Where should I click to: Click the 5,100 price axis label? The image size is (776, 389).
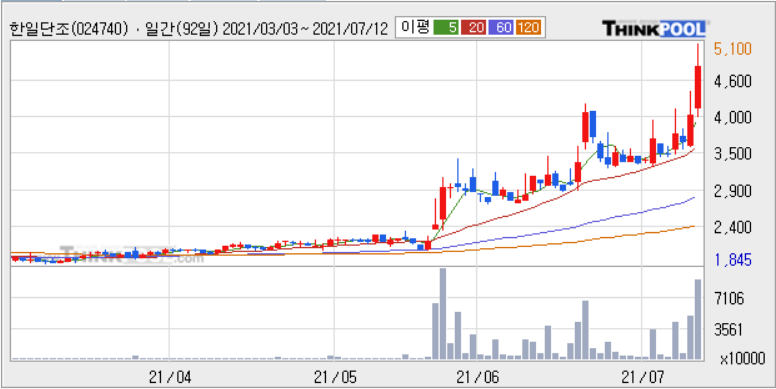tap(733, 49)
